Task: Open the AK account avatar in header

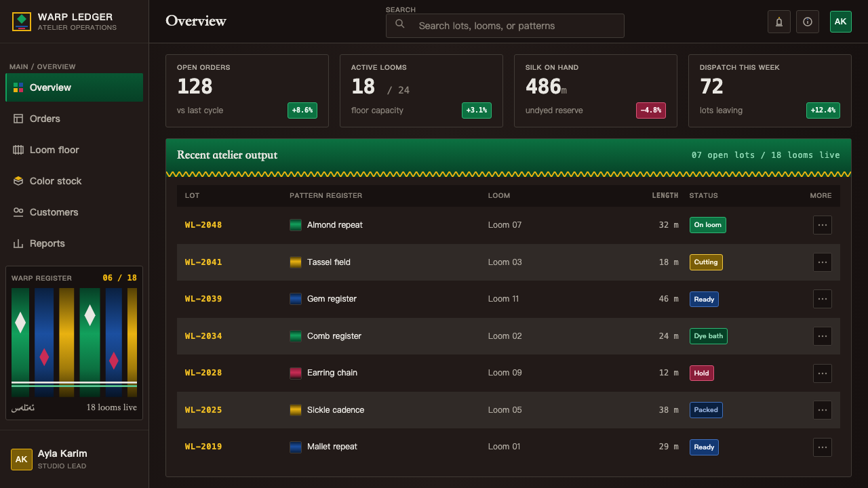Action: [841, 22]
